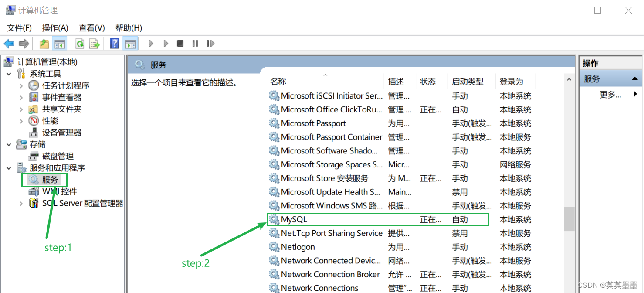Click the services list vertical scrollbar thumb
644x293 pixels.
coord(569,219)
